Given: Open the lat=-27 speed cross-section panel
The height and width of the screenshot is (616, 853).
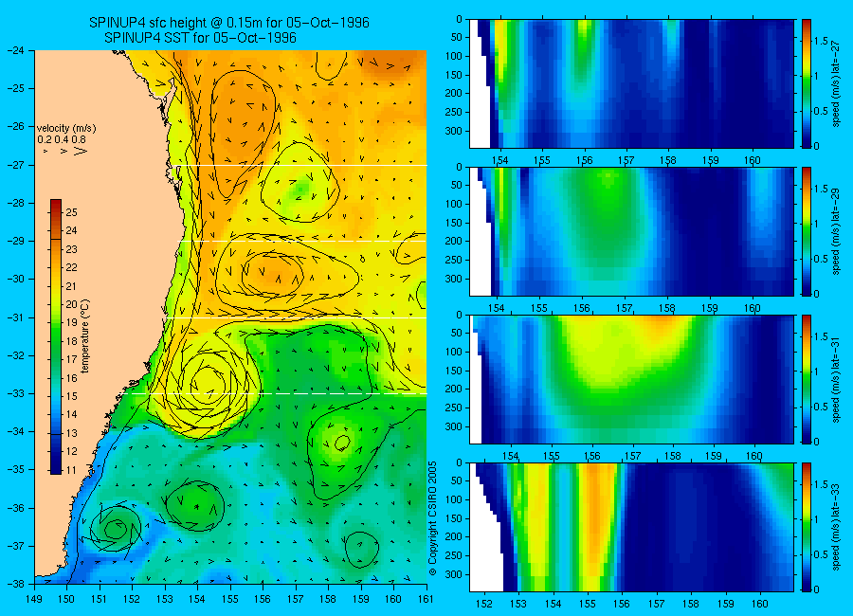Looking at the screenshot, I should (631, 83).
